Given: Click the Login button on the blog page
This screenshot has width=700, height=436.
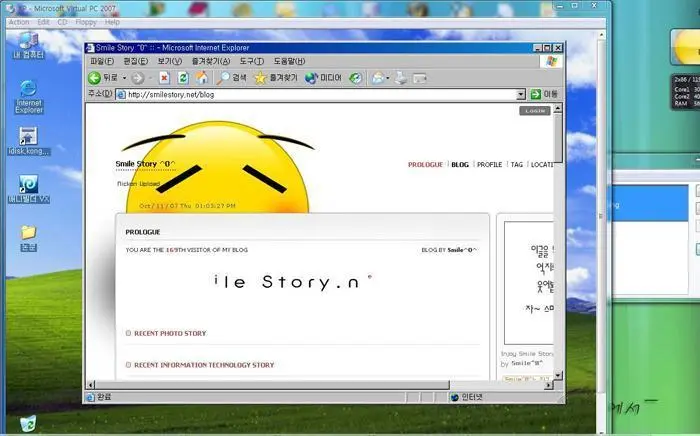Looking at the screenshot, I should point(535,111).
